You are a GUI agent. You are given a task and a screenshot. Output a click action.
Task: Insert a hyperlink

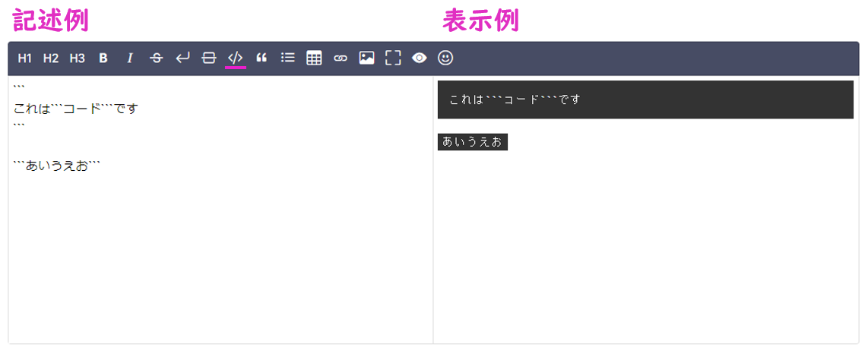point(341,58)
